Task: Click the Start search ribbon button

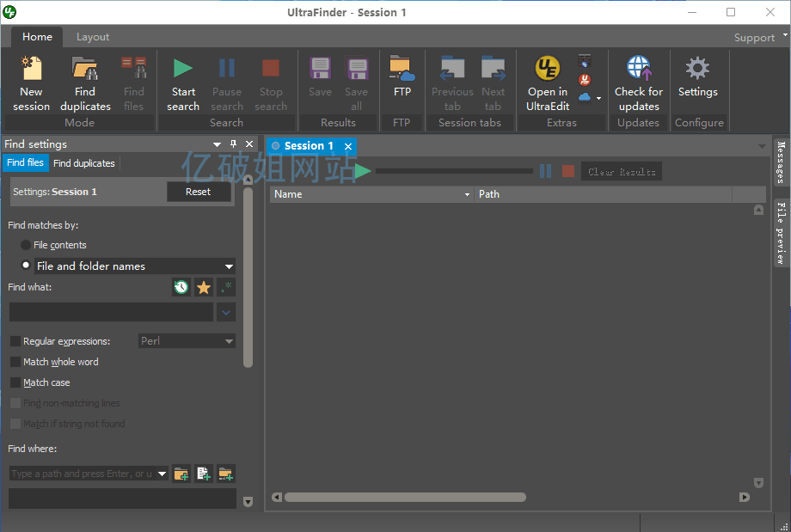Action: 183,83
